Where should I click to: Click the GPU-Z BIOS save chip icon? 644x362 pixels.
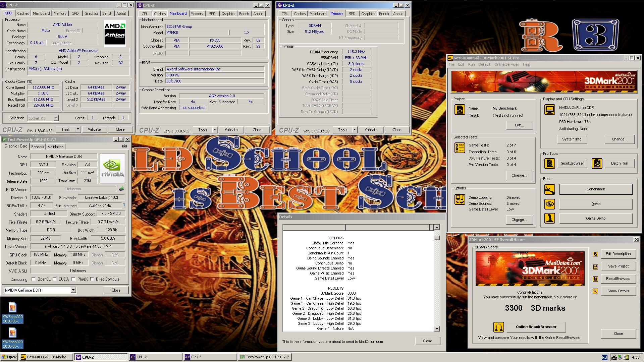click(121, 189)
